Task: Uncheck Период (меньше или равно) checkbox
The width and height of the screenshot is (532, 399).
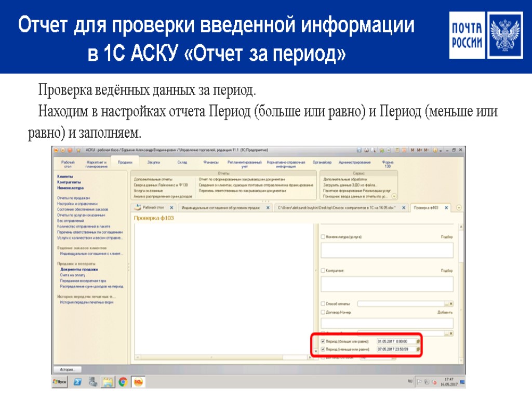Action: pyautogui.click(x=323, y=349)
